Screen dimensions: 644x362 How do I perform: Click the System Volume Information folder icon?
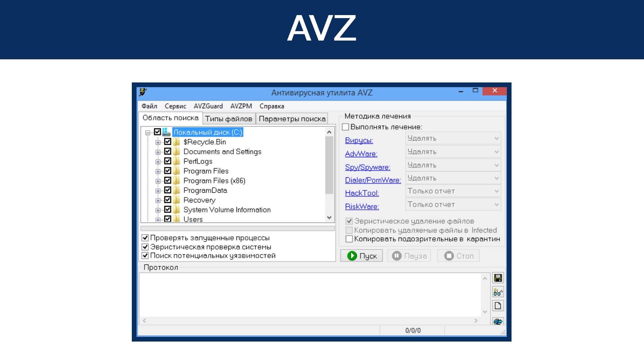[x=176, y=210]
